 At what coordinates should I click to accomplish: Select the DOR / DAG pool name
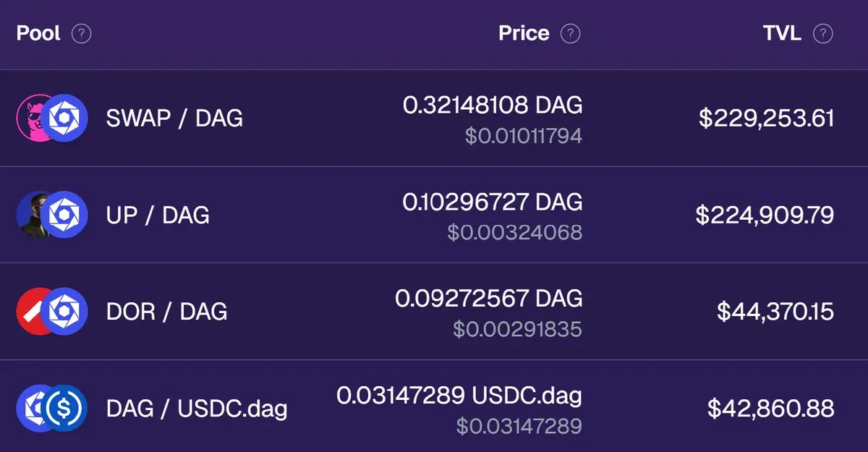click(166, 312)
